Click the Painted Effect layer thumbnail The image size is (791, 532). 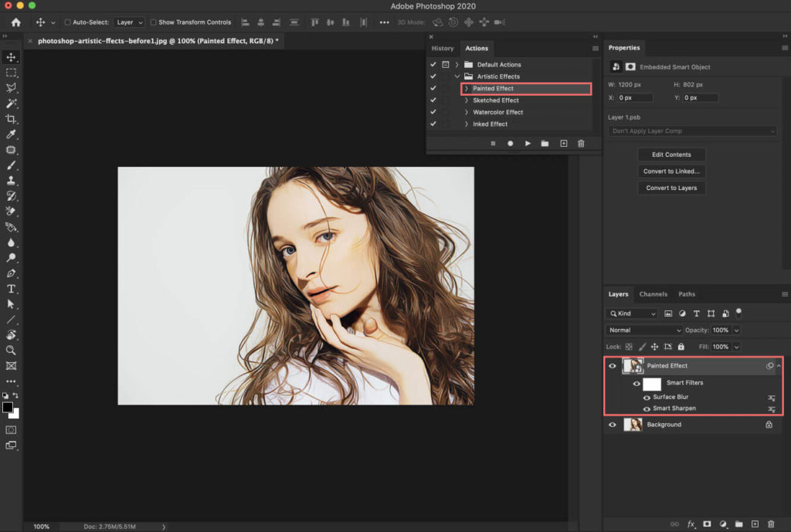click(633, 366)
